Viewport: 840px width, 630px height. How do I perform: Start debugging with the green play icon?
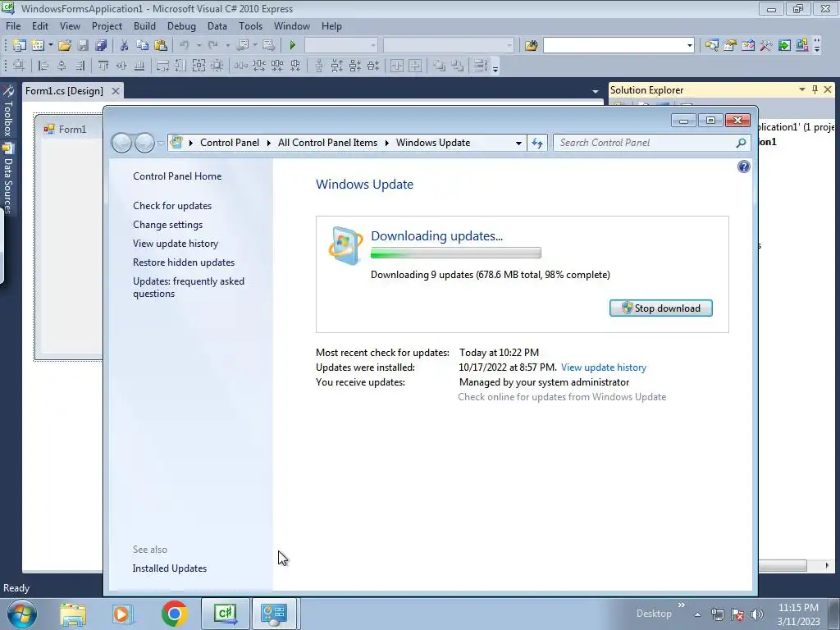tap(293, 46)
